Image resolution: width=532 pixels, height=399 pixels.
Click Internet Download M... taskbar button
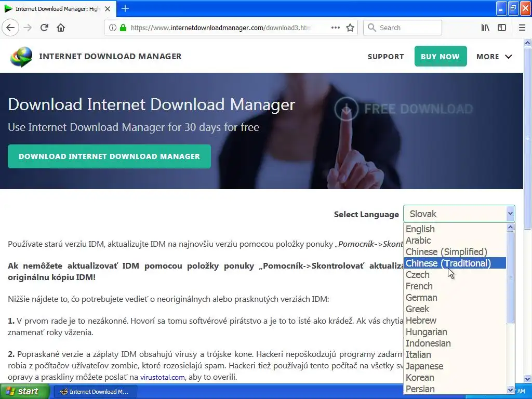click(x=95, y=392)
